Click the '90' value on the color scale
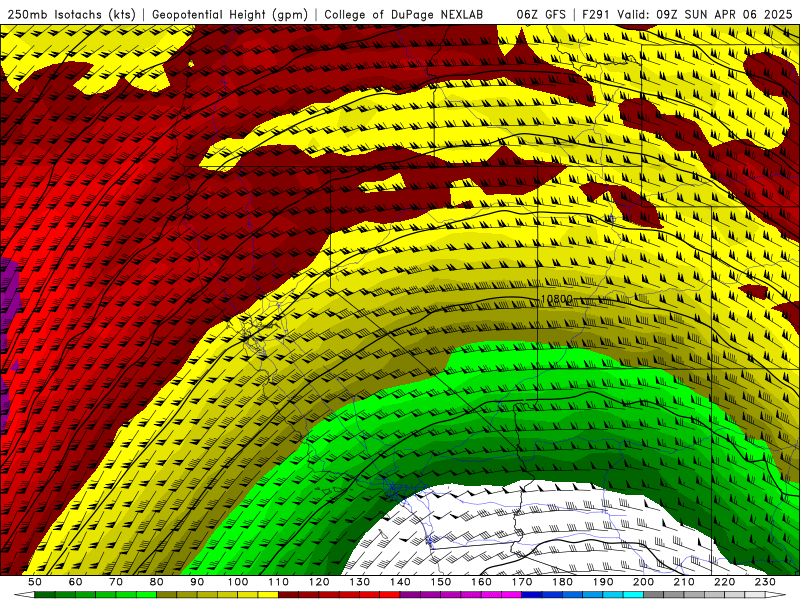Viewport: 800px width, 600px height. pos(197,582)
